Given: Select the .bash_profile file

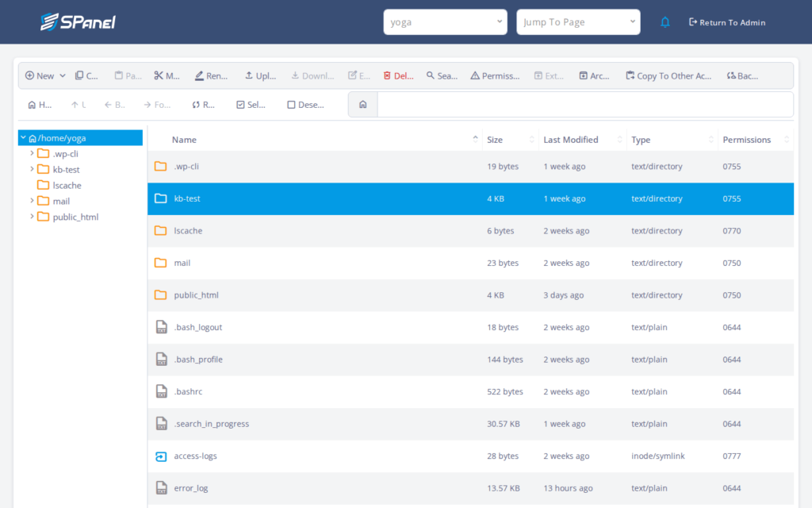Looking at the screenshot, I should coord(470,360).
